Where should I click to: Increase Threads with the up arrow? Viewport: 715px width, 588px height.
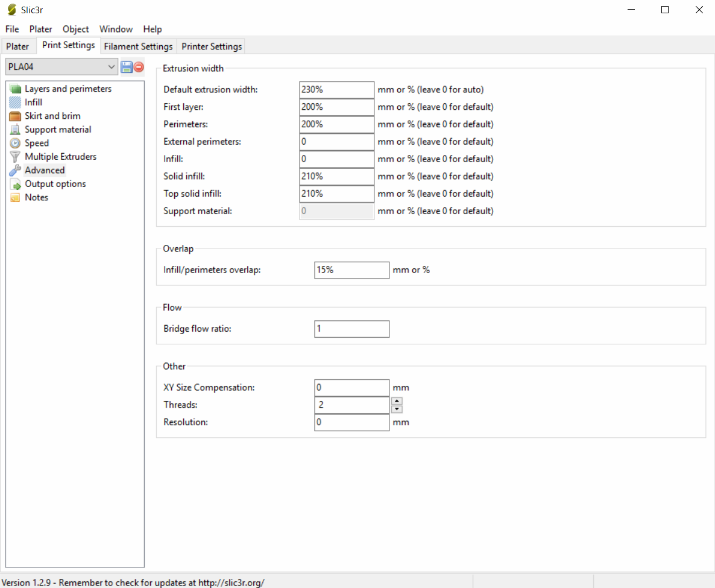(x=397, y=401)
